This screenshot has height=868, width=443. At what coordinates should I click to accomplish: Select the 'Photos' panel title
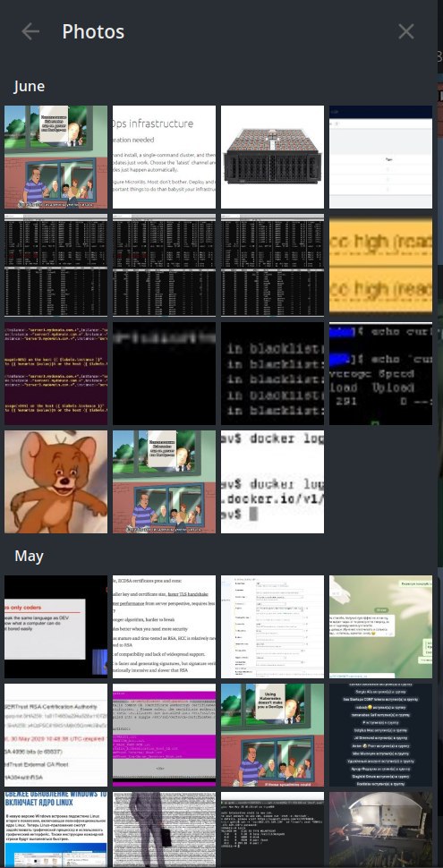[93, 31]
